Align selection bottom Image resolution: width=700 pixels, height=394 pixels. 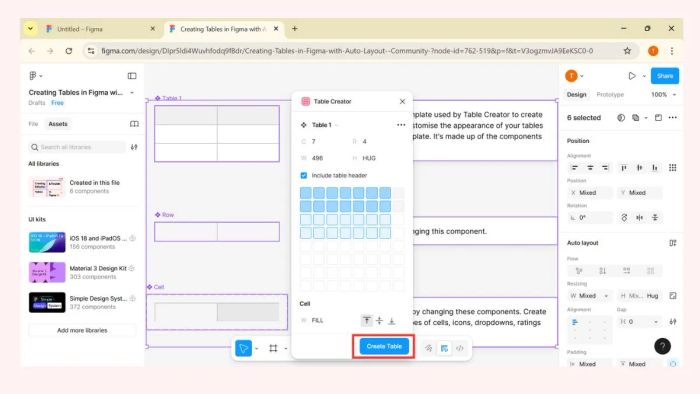click(x=654, y=168)
